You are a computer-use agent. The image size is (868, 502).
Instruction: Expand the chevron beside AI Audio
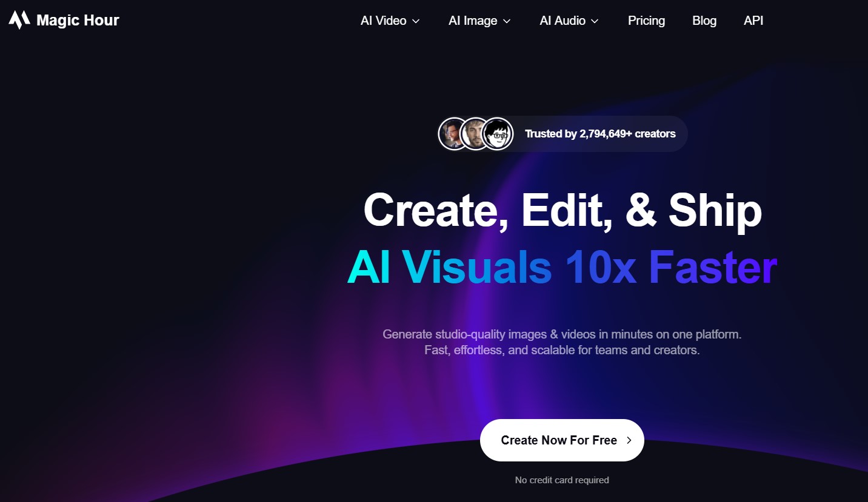click(595, 21)
